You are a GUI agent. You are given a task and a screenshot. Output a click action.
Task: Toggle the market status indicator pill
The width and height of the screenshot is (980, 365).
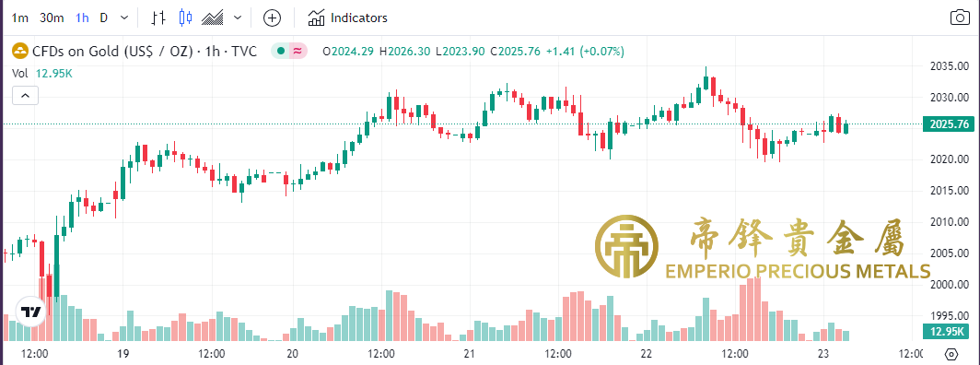point(289,52)
